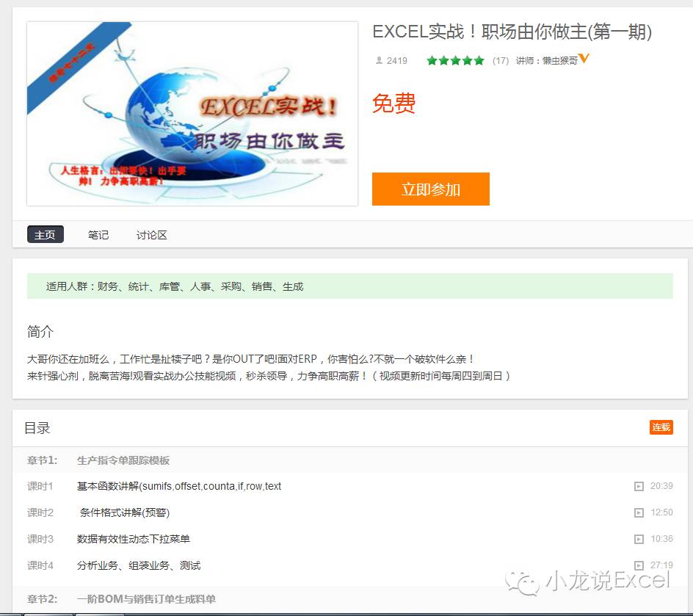Click intro line starting 来针强心剂
This screenshot has width=693, height=616.
pyautogui.click(x=269, y=376)
